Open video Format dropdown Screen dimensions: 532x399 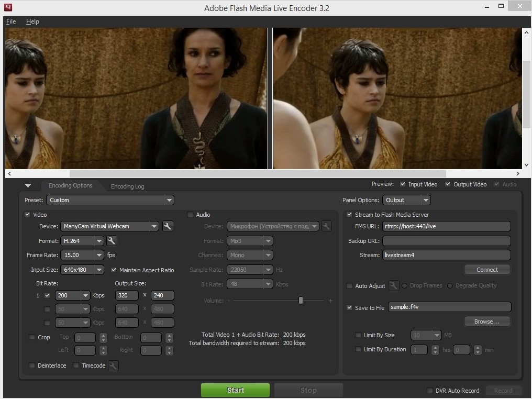pyautogui.click(x=82, y=240)
